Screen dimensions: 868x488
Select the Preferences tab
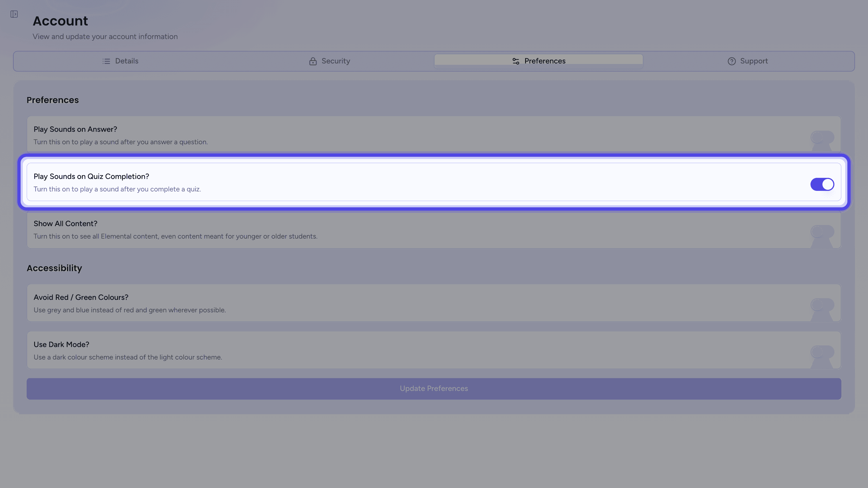[x=538, y=61]
